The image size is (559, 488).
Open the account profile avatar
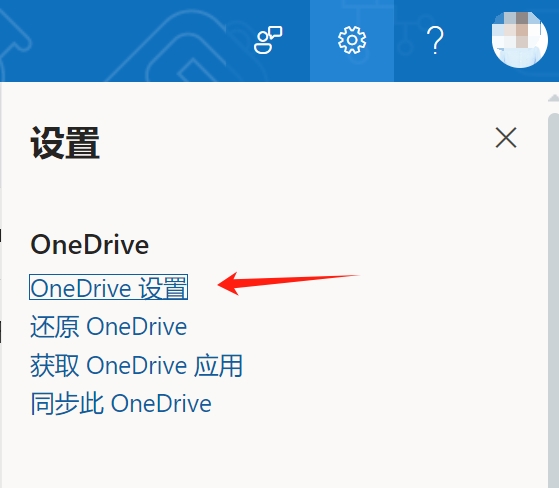[519, 39]
